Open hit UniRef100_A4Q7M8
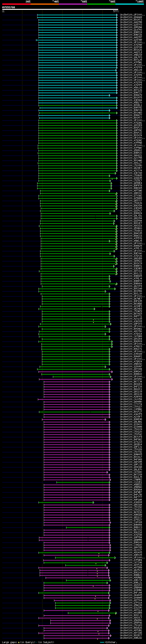 pos(131,22)
